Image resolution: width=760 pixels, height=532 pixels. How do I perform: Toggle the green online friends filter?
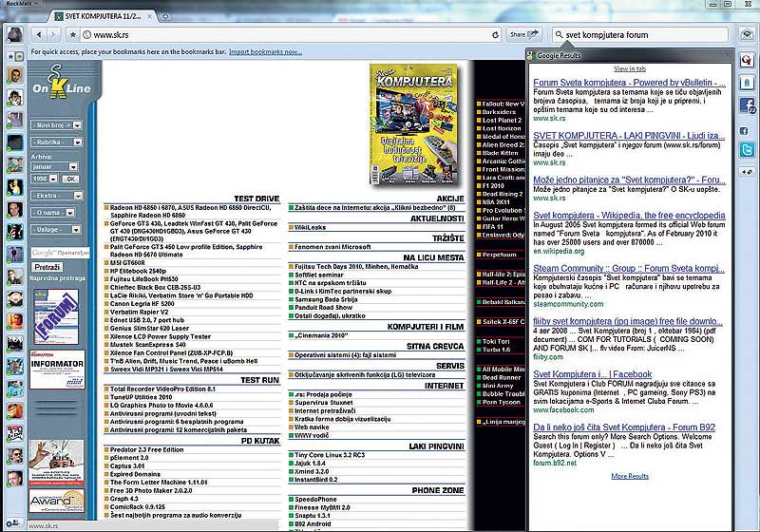coord(19,57)
